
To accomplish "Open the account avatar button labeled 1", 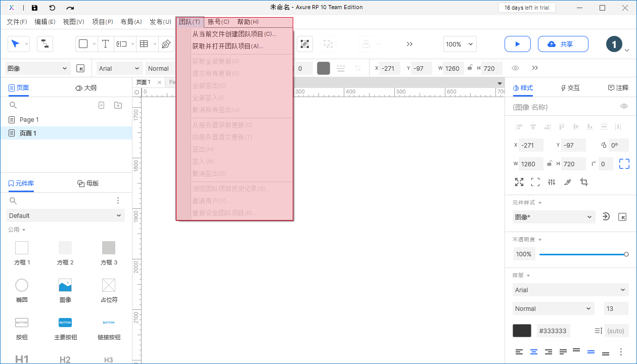I will click(x=614, y=44).
